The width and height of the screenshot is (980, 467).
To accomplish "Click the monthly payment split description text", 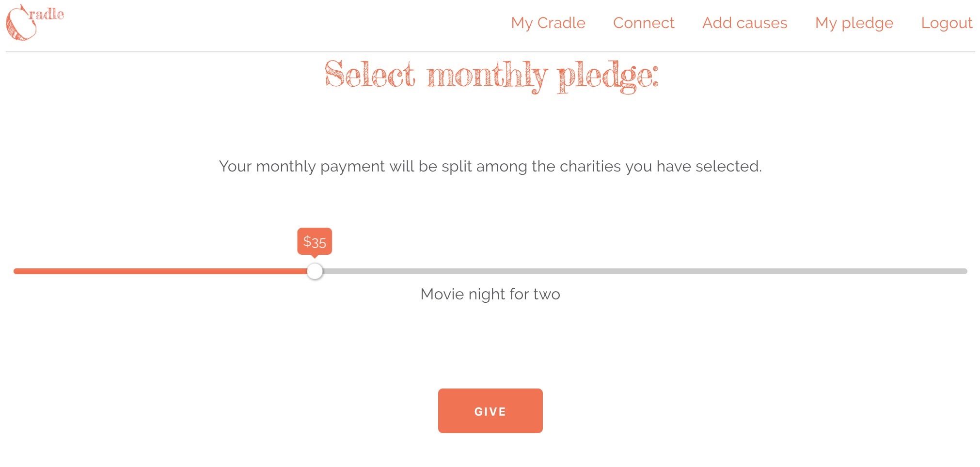I will point(490,166).
